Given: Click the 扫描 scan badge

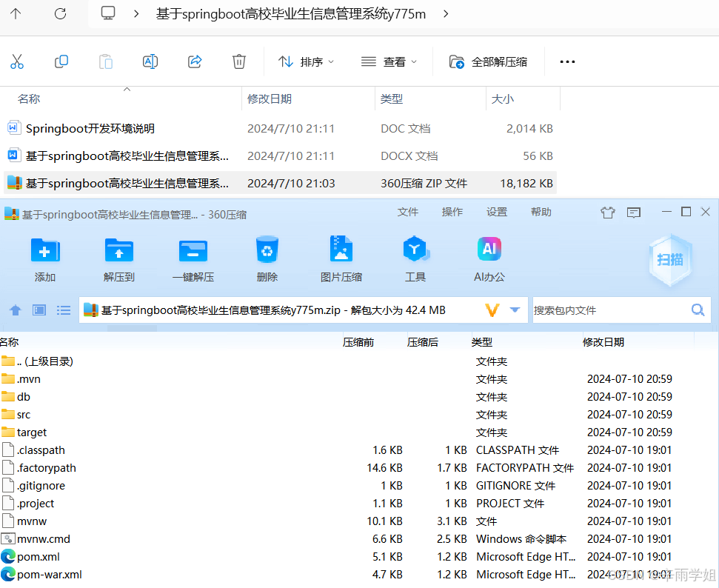Looking at the screenshot, I should tap(670, 258).
